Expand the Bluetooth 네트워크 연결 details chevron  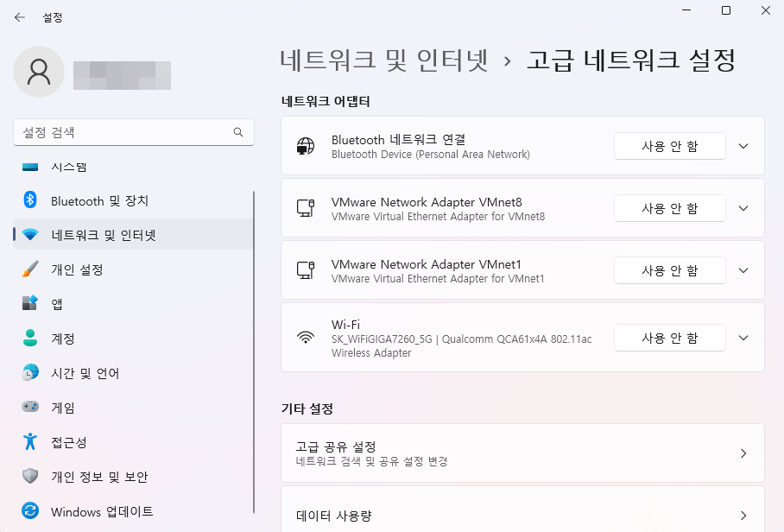(743, 145)
